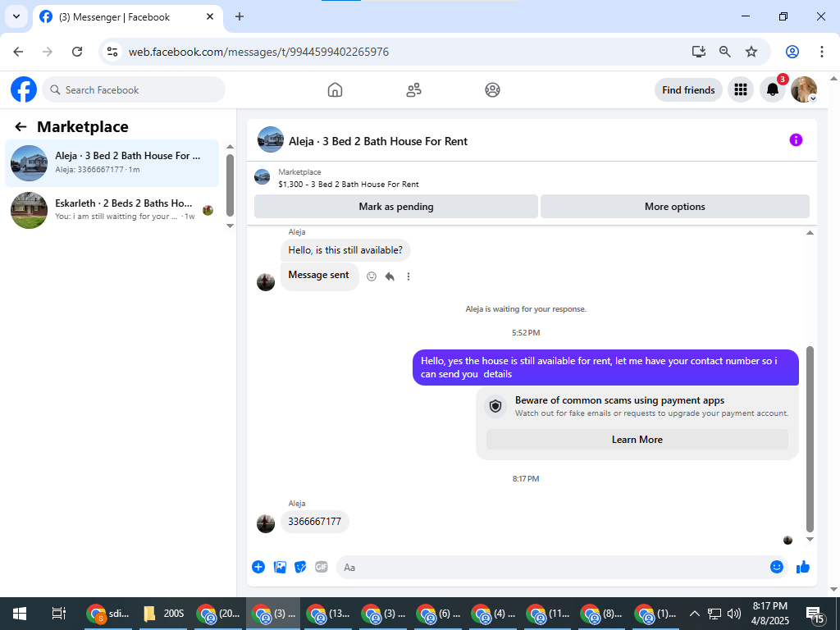Open more actions for Message sent bubble
The width and height of the screenshot is (840, 630).
[409, 276]
